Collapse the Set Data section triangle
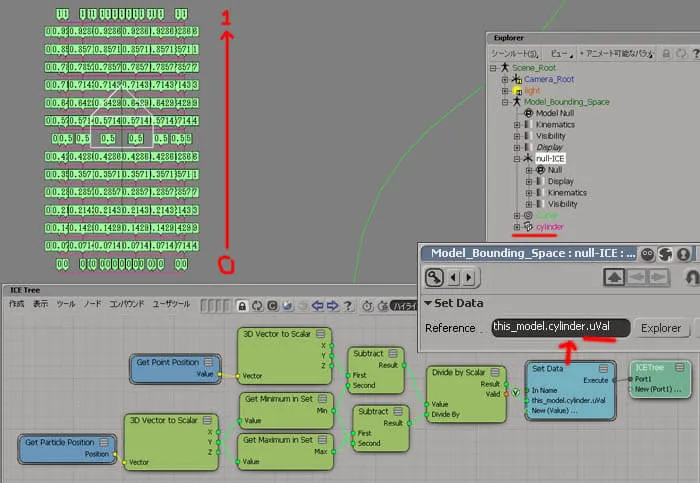The width and height of the screenshot is (700, 483). pos(428,303)
